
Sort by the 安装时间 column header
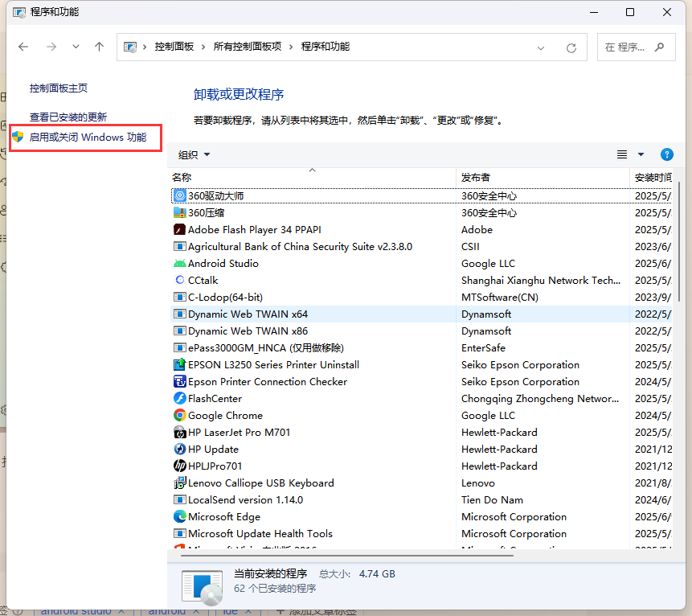click(653, 177)
